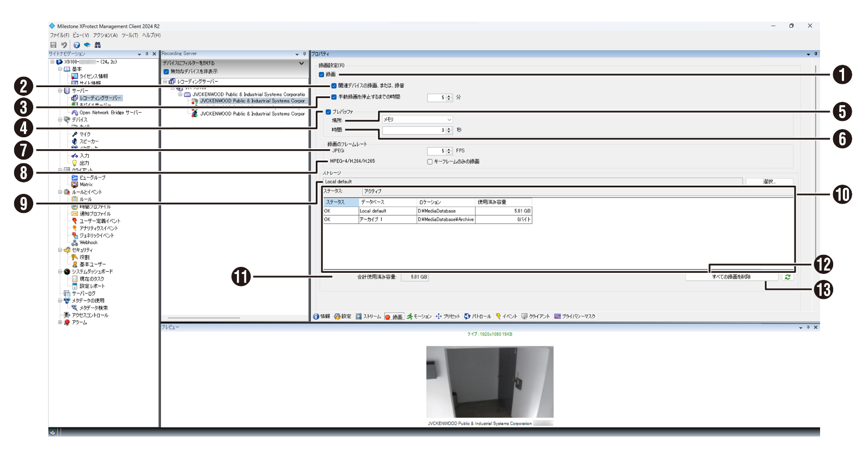This screenshot has width=868, height=458.
Task: Click the すべての録画を削除 button
Action: point(731,277)
